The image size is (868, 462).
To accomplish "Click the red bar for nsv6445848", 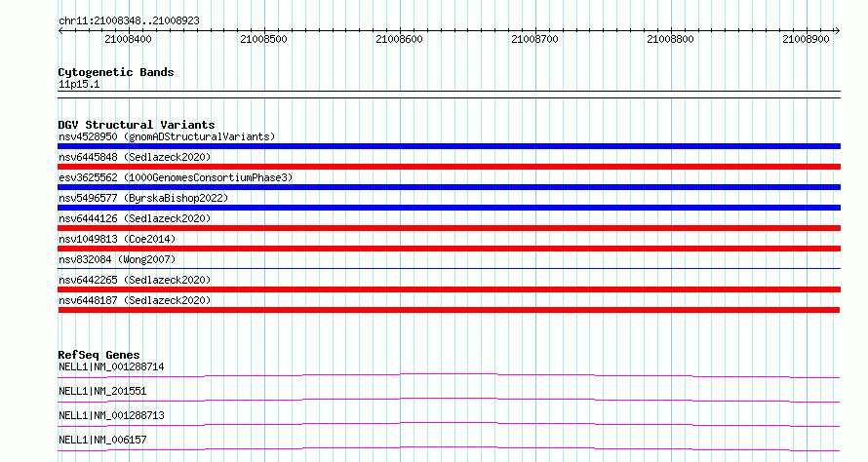I will point(449,167).
